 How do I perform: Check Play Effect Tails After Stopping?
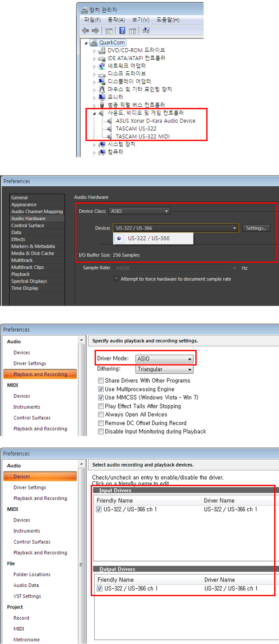101,406
